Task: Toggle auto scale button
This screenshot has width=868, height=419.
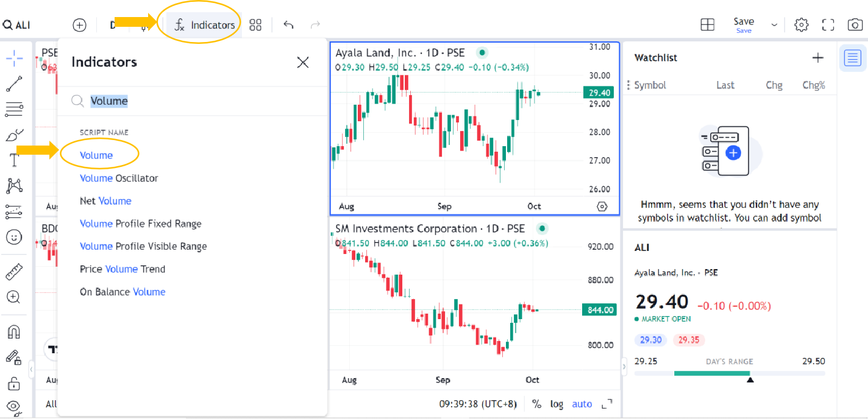Action: 582,404
